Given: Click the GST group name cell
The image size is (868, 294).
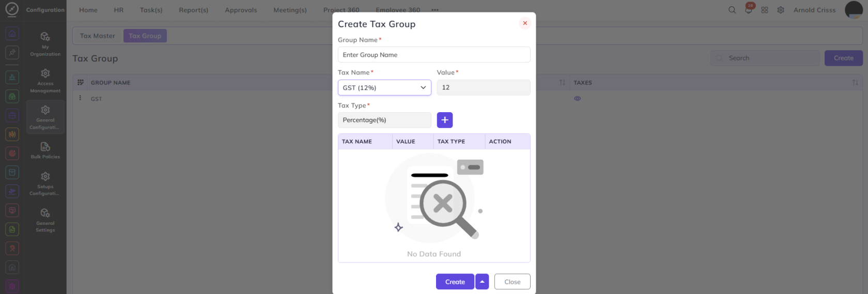Looking at the screenshot, I should (97, 99).
